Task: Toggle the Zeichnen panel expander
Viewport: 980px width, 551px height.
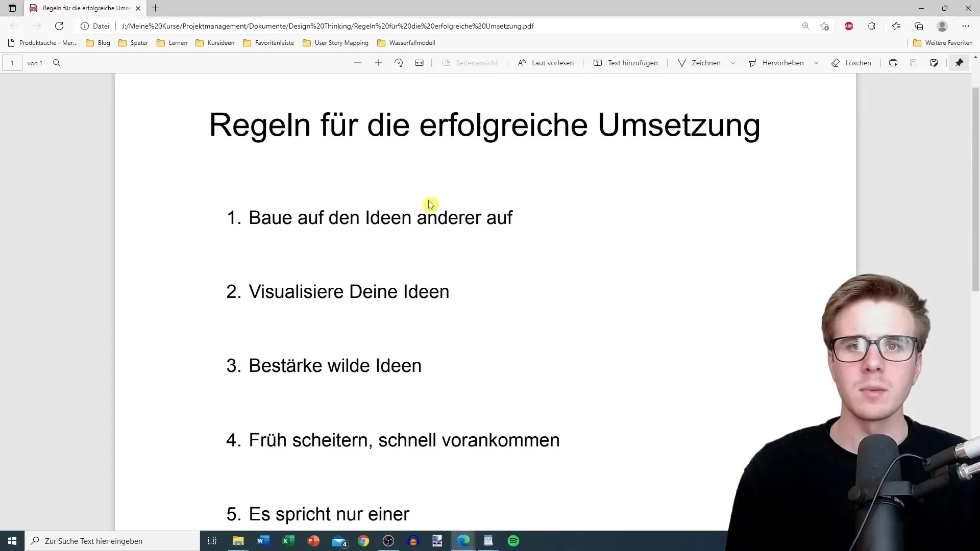Action: [733, 63]
